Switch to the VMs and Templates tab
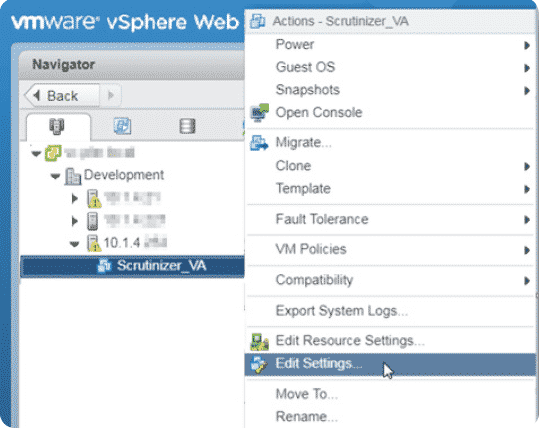The height and width of the screenshot is (429, 539). [122, 126]
